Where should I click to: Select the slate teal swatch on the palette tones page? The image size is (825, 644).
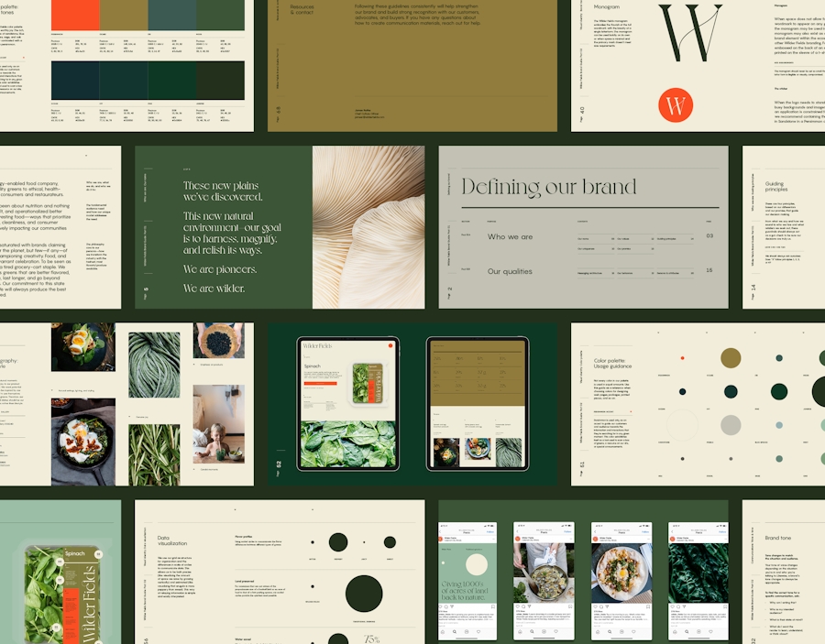click(172, 15)
